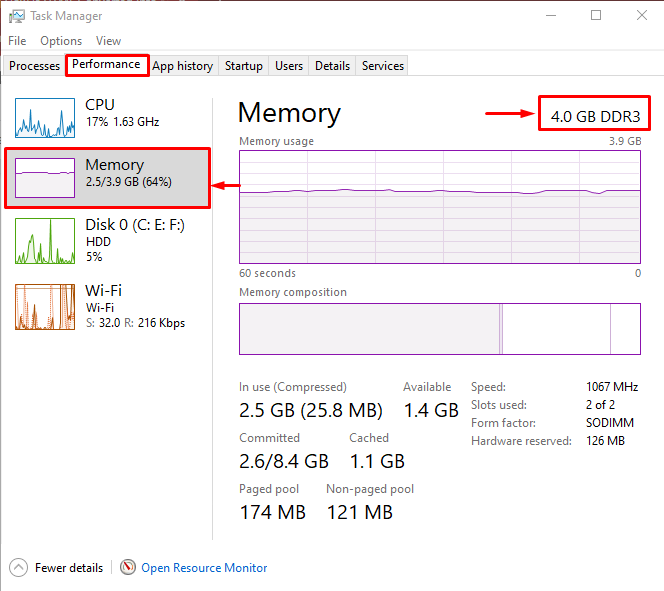This screenshot has width=664, height=591.
Task: Switch to the Details tab
Action: tap(332, 66)
